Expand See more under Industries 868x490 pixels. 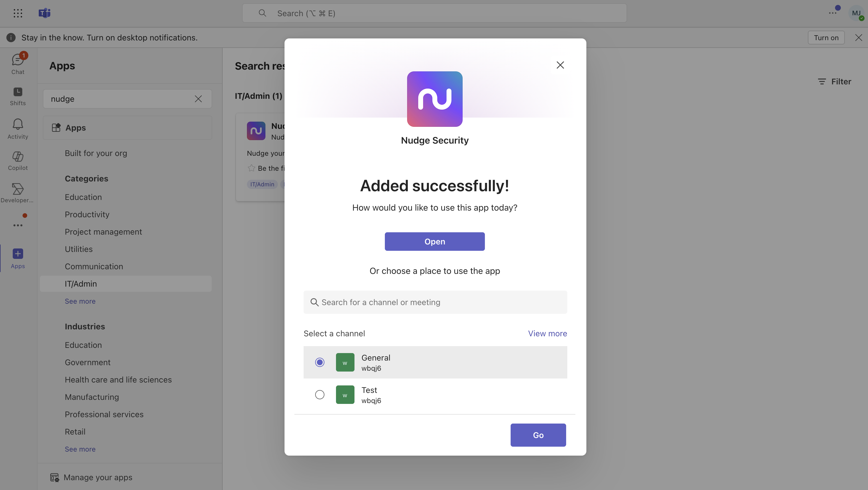tap(80, 449)
